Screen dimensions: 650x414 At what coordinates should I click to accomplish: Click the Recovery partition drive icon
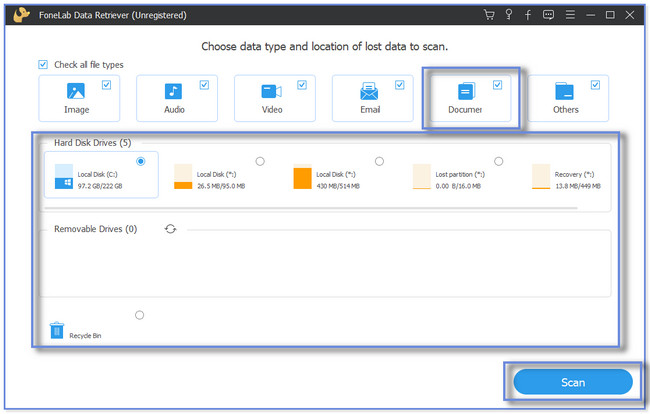coord(541,177)
